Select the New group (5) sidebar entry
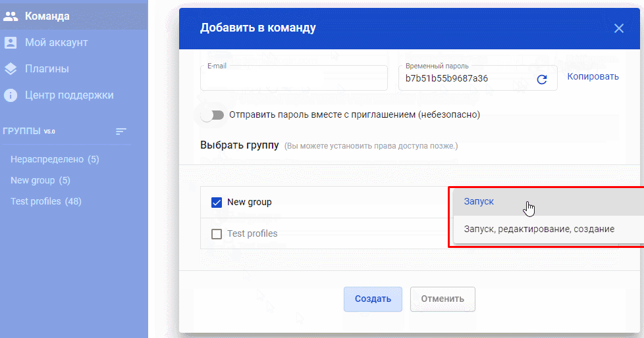The height and width of the screenshot is (338, 644). pos(40,180)
